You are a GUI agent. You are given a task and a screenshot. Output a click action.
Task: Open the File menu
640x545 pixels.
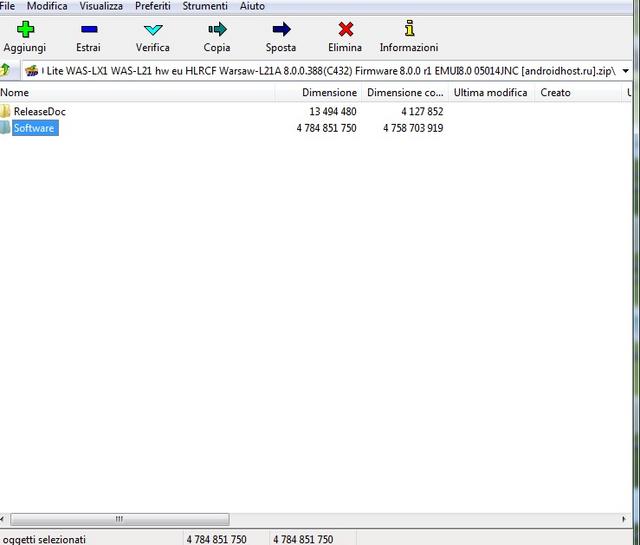[7, 6]
